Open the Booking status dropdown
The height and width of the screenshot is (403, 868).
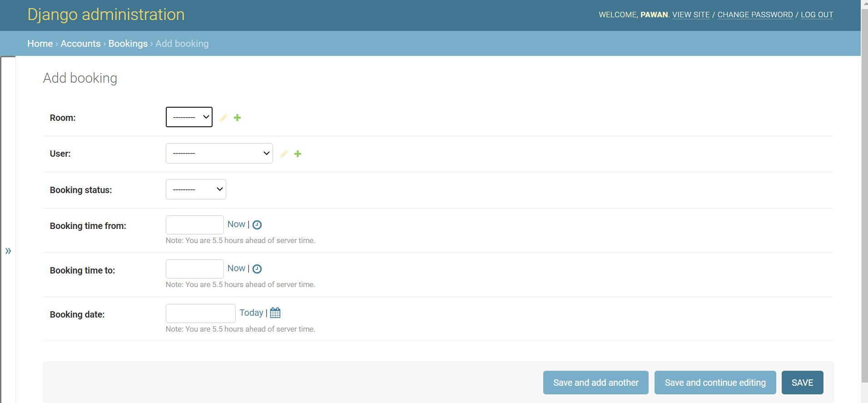196,189
